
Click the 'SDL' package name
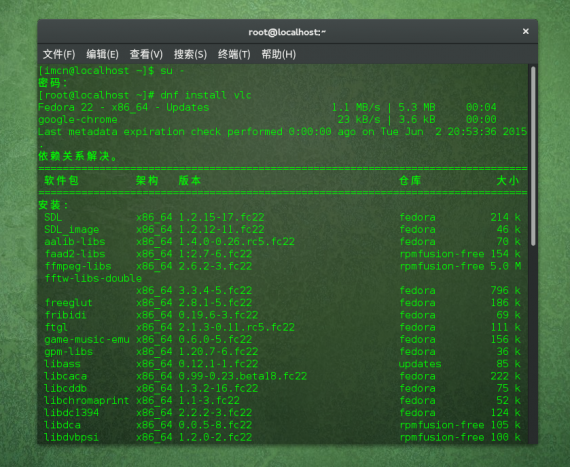[53, 217]
